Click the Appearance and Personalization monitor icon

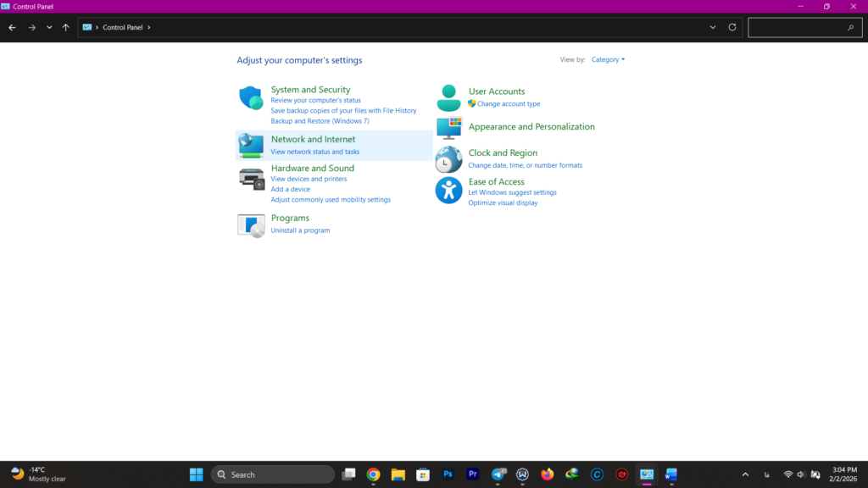[x=448, y=128]
